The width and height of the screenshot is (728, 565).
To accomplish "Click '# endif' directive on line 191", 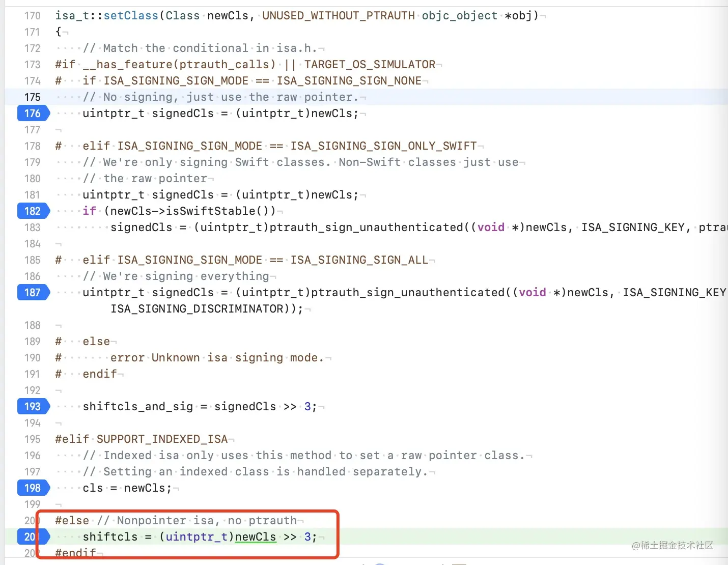I will (86, 374).
